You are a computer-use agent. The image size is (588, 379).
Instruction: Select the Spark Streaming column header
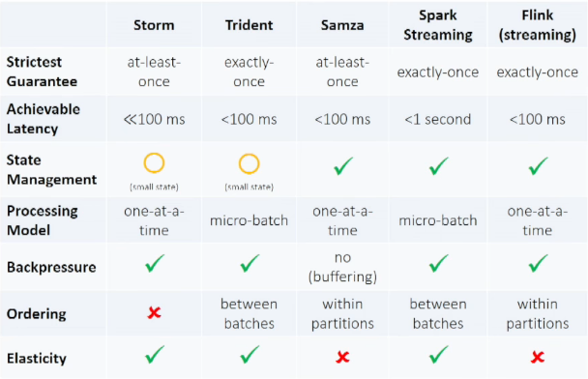click(438, 25)
